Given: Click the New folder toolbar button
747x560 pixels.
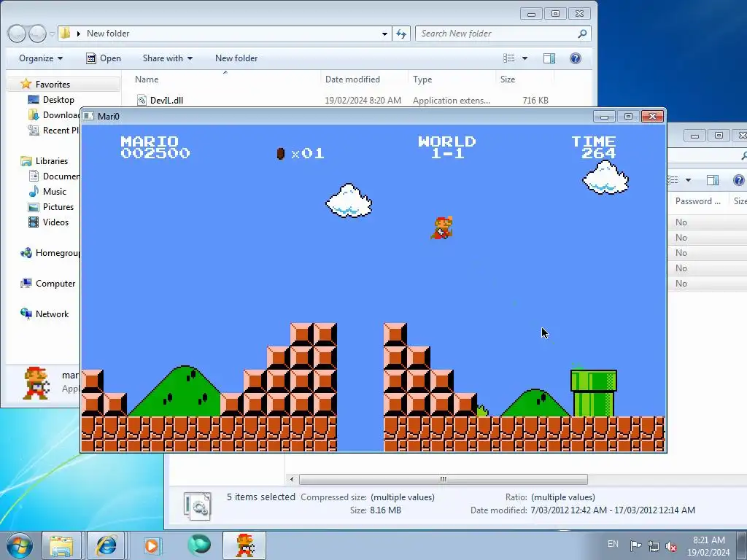Looking at the screenshot, I should [236, 58].
